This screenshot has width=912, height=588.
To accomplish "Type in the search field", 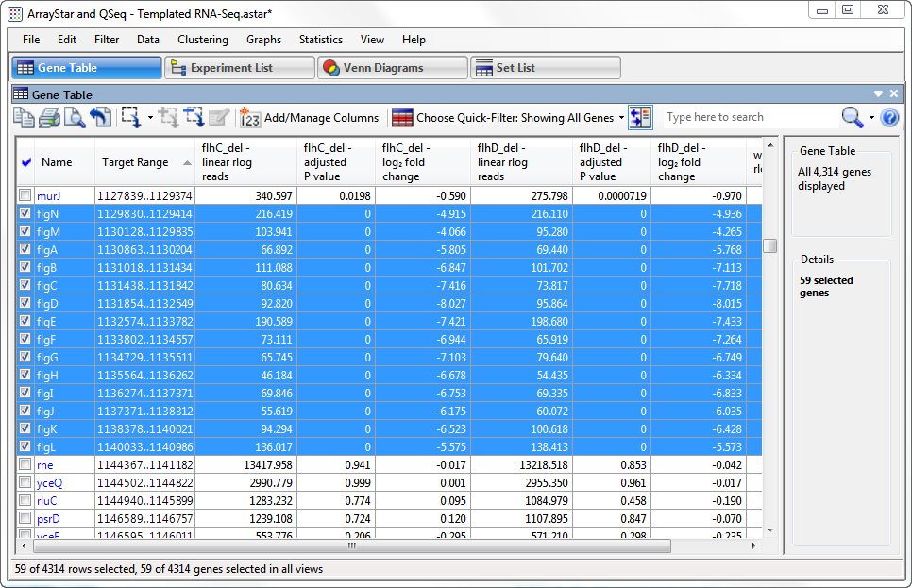I will (x=751, y=116).
